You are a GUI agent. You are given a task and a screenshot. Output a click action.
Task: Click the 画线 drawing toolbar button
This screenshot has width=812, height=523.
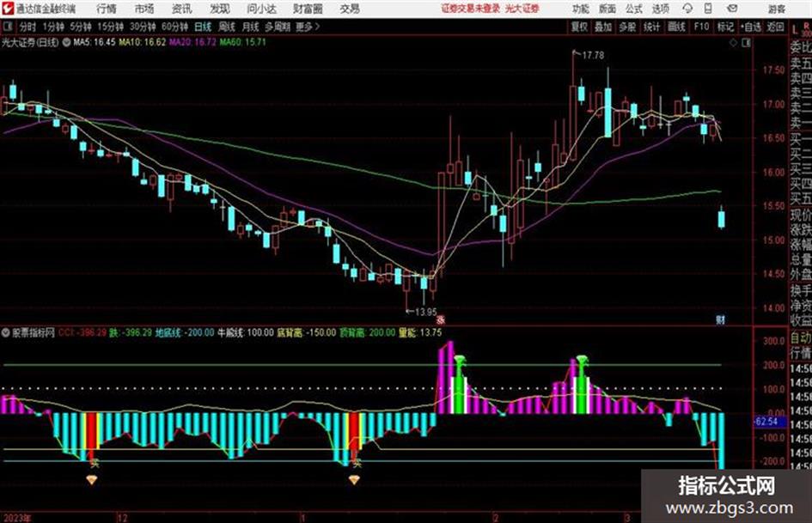676,27
